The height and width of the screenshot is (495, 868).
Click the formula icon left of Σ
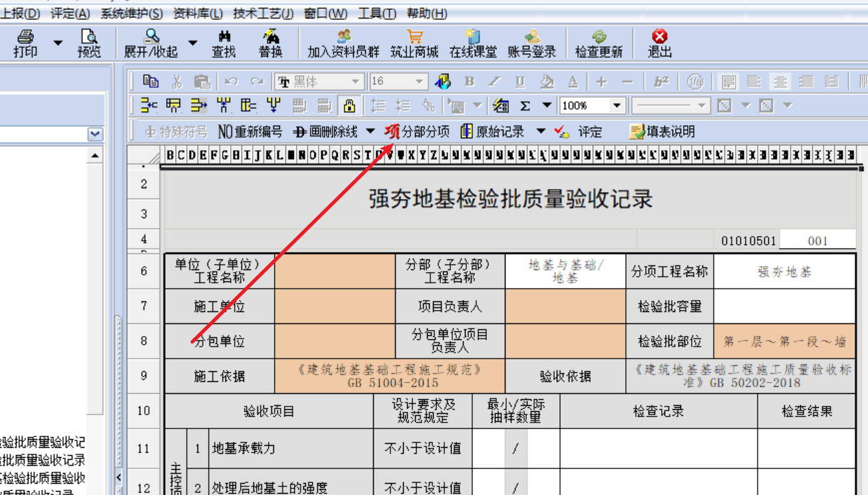[x=502, y=106]
